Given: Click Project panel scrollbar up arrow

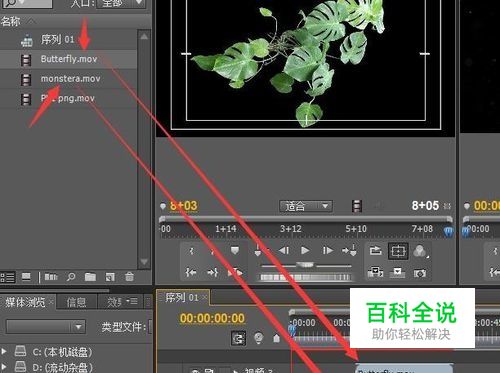Looking at the screenshot, I should [x=144, y=36].
